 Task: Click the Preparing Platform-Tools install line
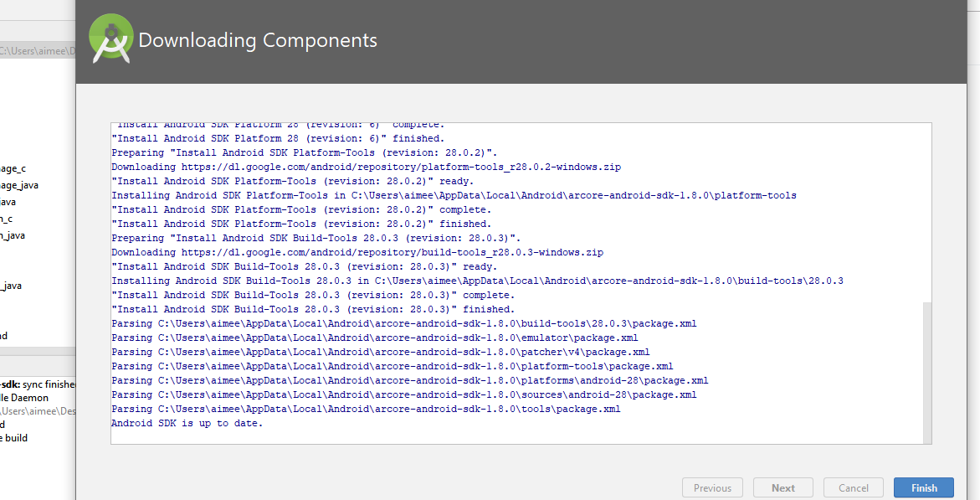pos(305,152)
